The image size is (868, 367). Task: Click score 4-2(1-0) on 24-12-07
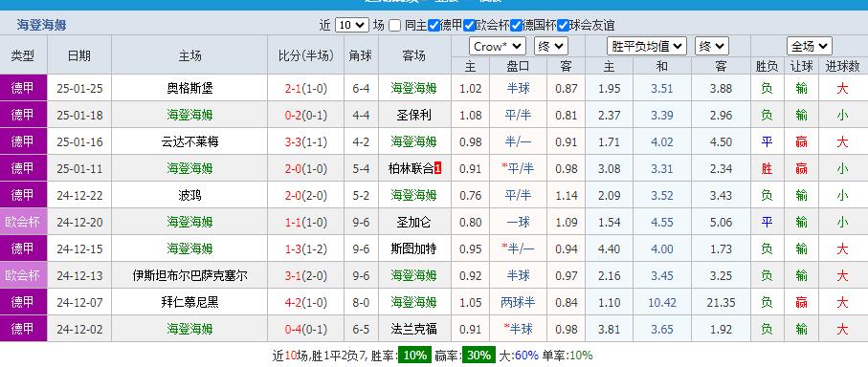click(306, 302)
